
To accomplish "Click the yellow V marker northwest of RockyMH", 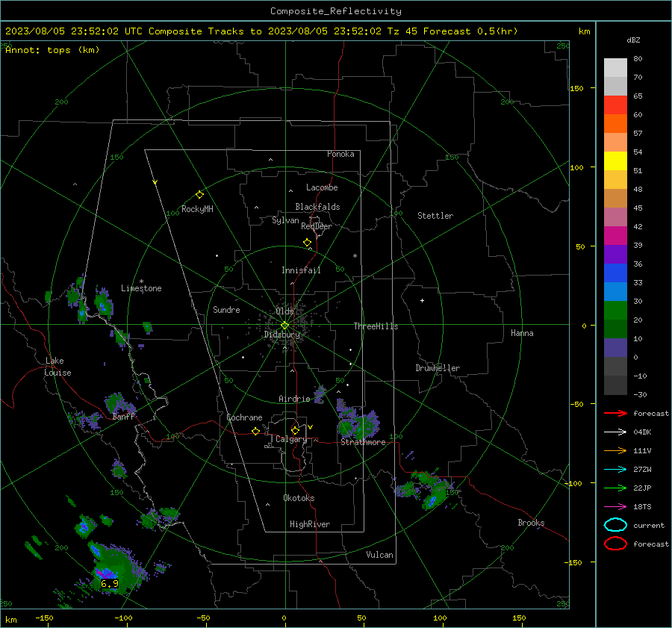I will (155, 182).
